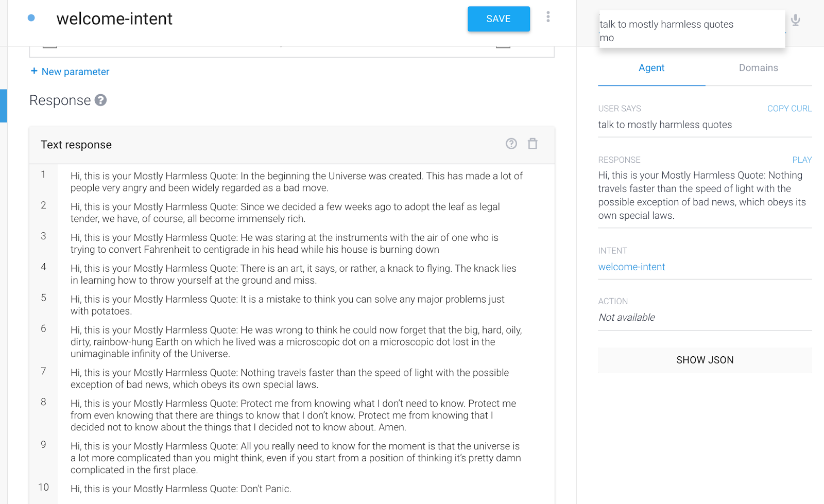Click the blue intent status dot
This screenshot has width=824, height=504.
tap(31, 18)
